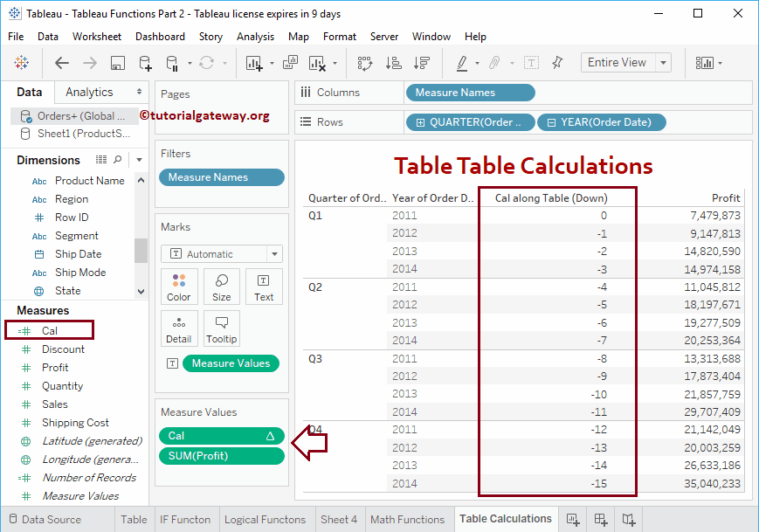Viewport: 759px width, 532px height.
Task: Click the Fix Axes pin icon
Action: pyautogui.click(x=557, y=62)
